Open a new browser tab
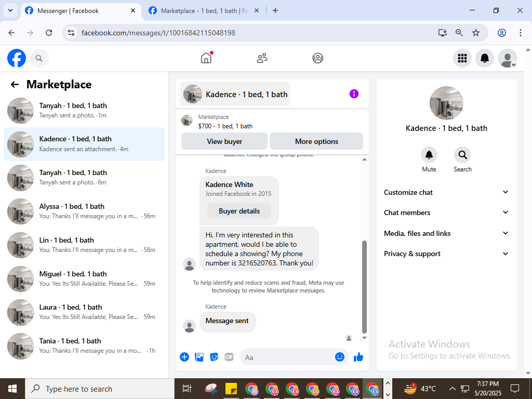This screenshot has height=399, width=532. click(x=275, y=11)
